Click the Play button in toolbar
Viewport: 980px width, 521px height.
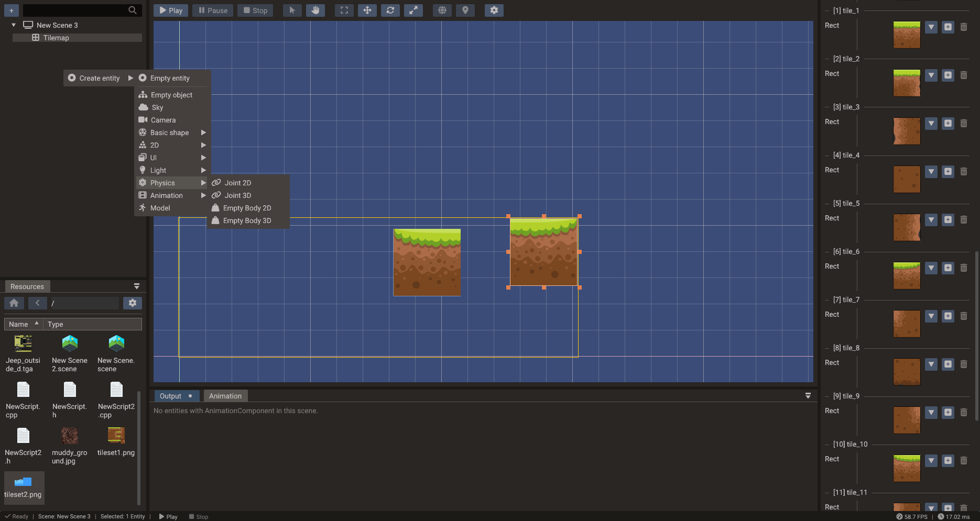(171, 10)
